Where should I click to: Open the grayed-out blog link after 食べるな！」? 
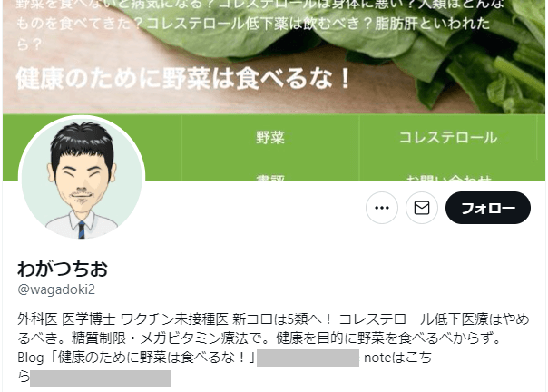pyautogui.click(x=308, y=358)
